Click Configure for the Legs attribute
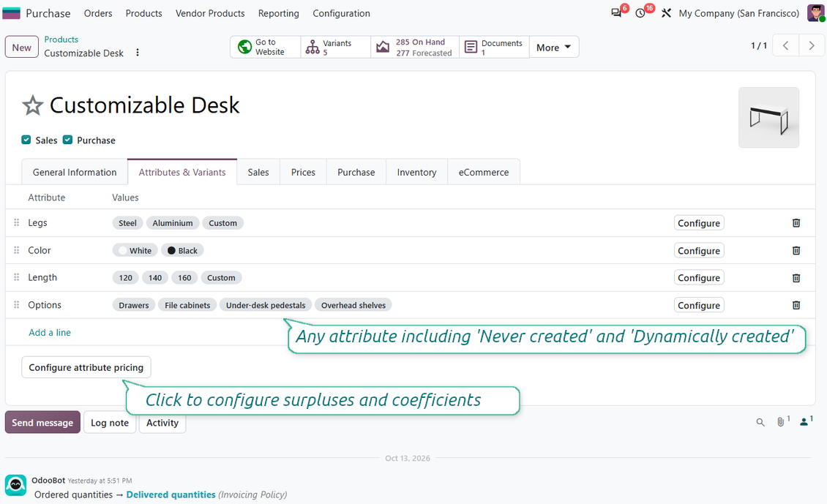Image resolution: width=827 pixels, height=504 pixels. pyautogui.click(x=699, y=223)
